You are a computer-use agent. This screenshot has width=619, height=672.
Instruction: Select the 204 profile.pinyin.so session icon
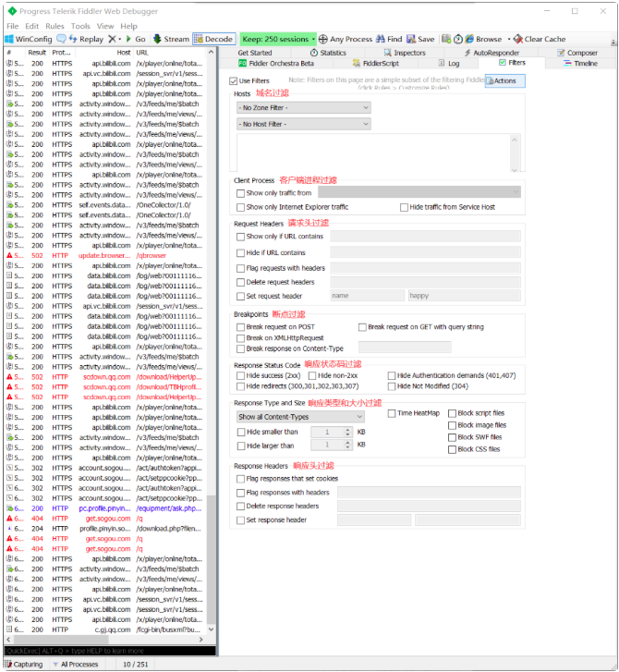coord(9,529)
